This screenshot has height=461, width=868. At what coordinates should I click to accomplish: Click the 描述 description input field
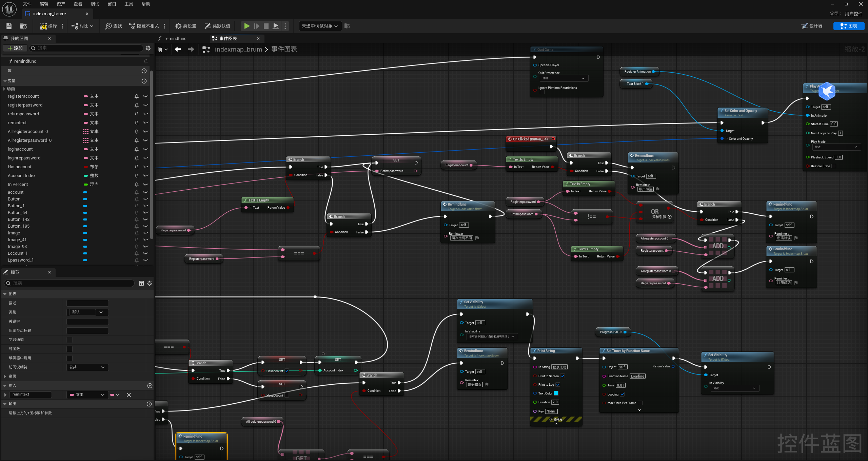[87, 303]
